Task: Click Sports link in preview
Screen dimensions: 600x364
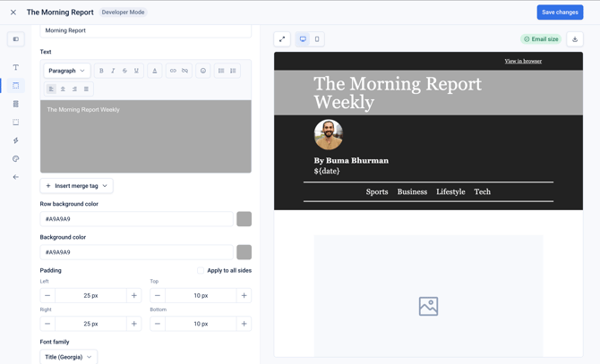Action: point(377,191)
